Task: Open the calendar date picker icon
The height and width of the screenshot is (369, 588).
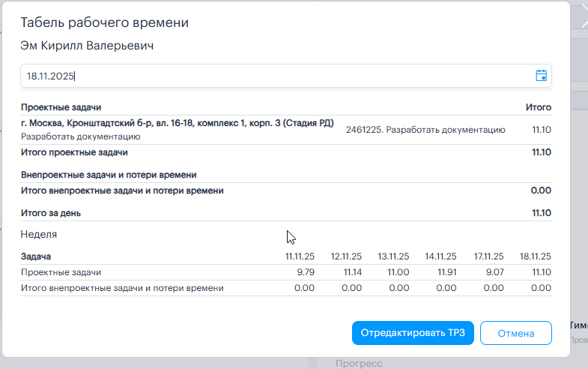Action: pyautogui.click(x=541, y=75)
